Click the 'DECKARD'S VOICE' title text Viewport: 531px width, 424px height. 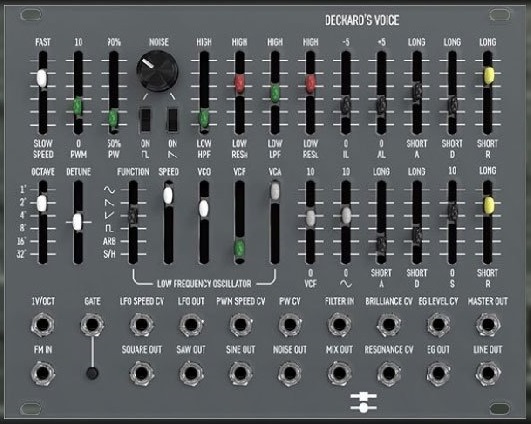coord(362,20)
